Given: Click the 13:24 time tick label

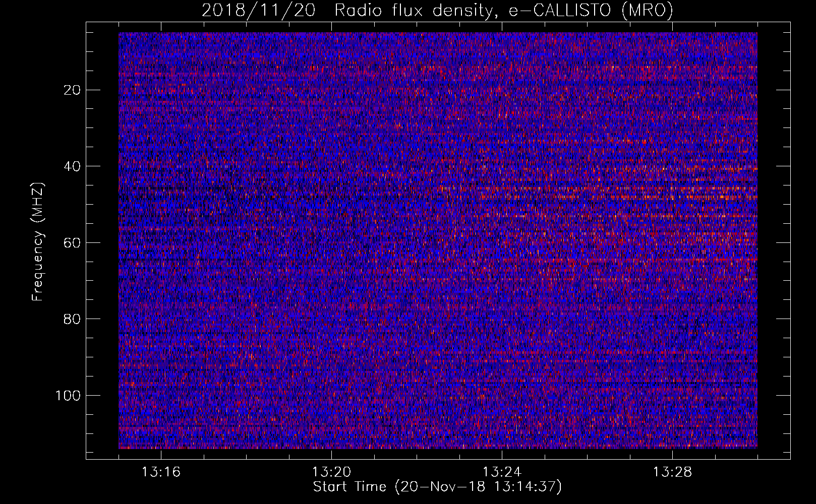Looking at the screenshot, I should (x=502, y=472).
